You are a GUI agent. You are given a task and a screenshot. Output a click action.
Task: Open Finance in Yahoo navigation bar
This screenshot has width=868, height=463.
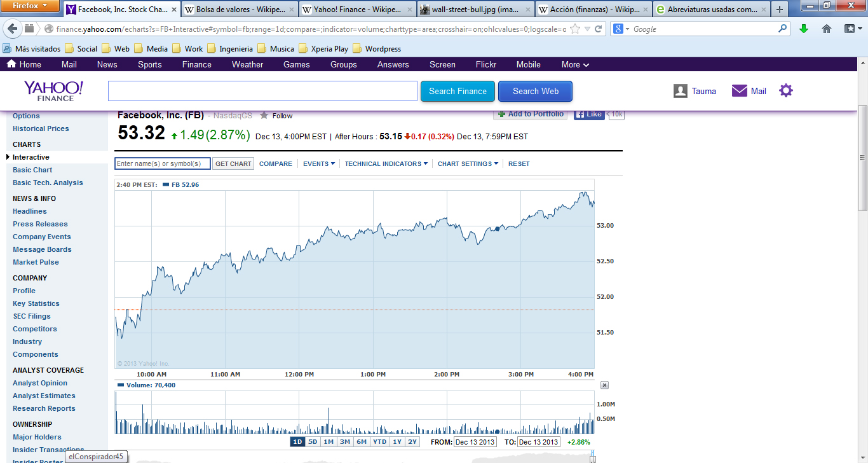click(197, 64)
